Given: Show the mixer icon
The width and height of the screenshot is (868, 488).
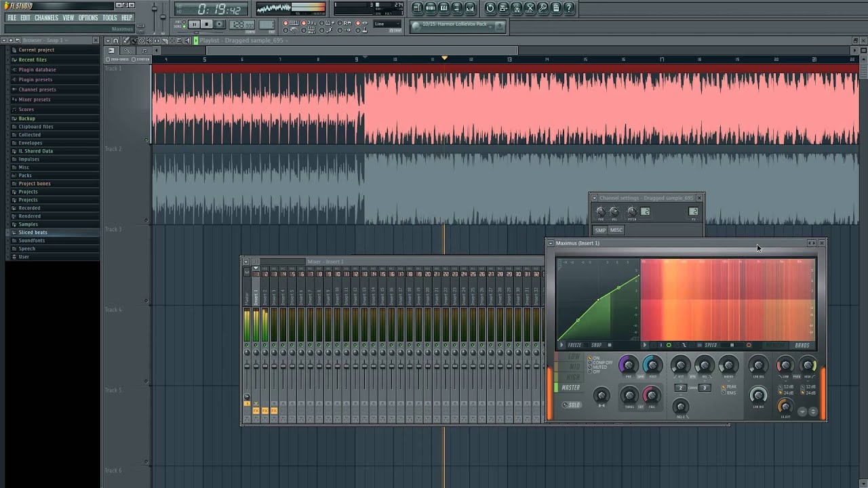Looking at the screenshot, I should point(470,8).
